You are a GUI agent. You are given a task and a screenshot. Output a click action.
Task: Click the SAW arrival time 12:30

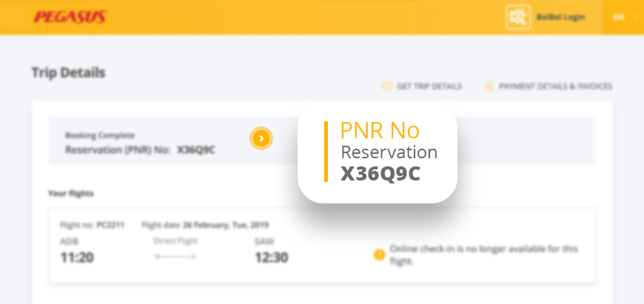coord(272,257)
